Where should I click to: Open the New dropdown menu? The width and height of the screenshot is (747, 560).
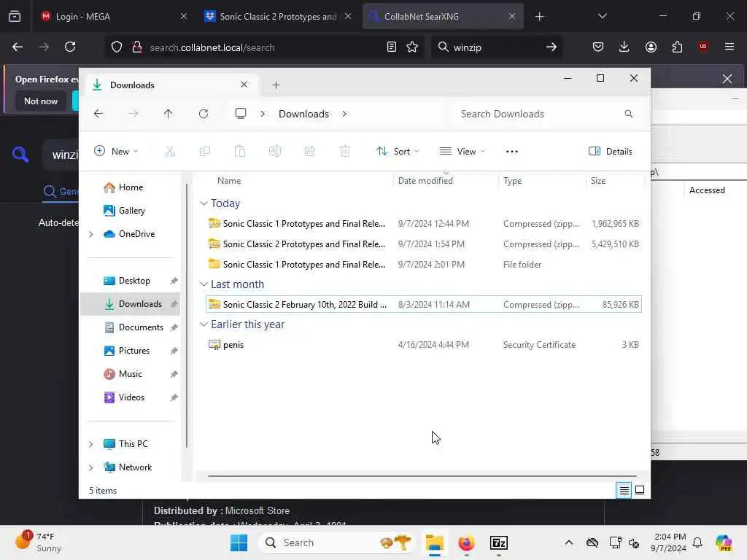pyautogui.click(x=116, y=152)
